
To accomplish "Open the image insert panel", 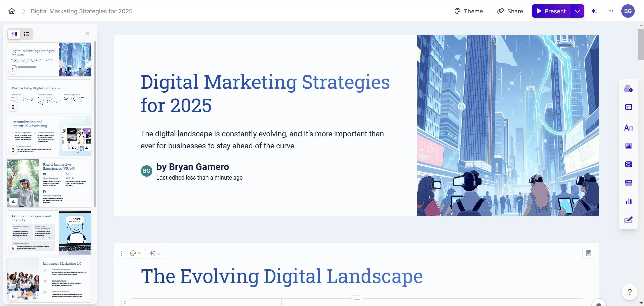I will click(x=628, y=146).
